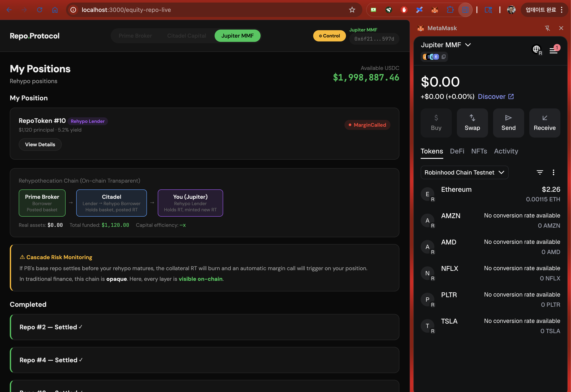The image size is (571, 392).
Task: Open the NFTs tab
Action: point(479,151)
